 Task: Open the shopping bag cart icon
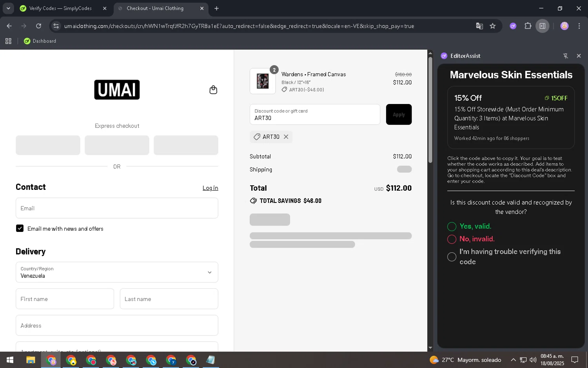point(213,90)
